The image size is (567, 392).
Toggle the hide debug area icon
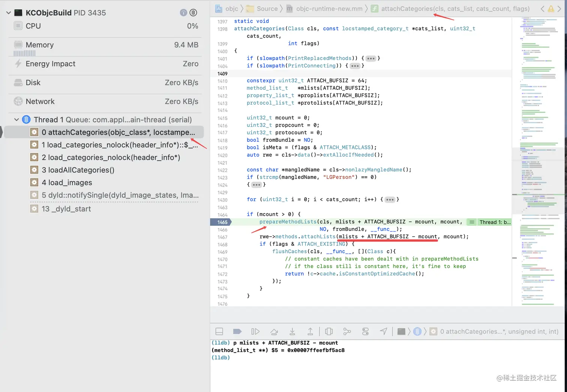219,331
